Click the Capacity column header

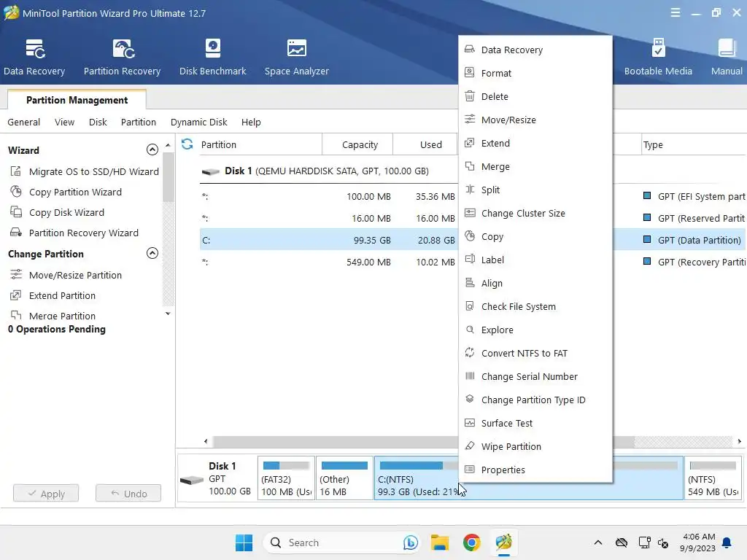357,144
